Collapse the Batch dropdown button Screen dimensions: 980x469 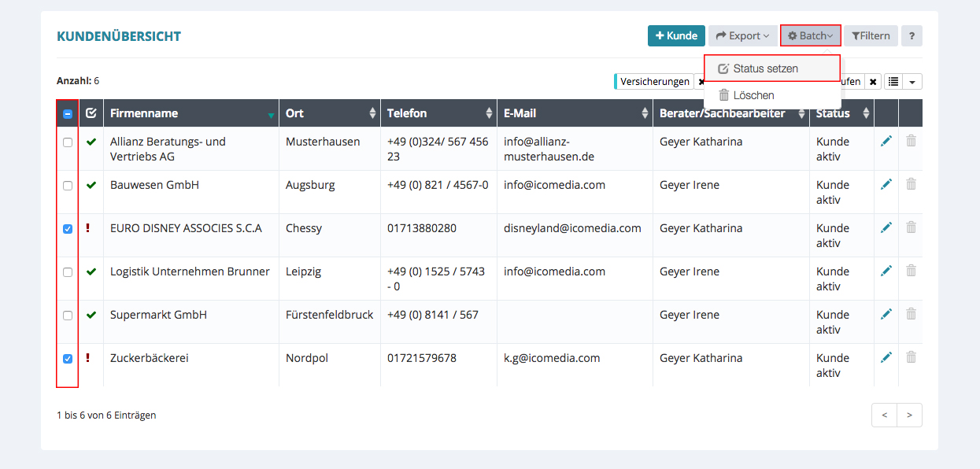click(x=810, y=35)
